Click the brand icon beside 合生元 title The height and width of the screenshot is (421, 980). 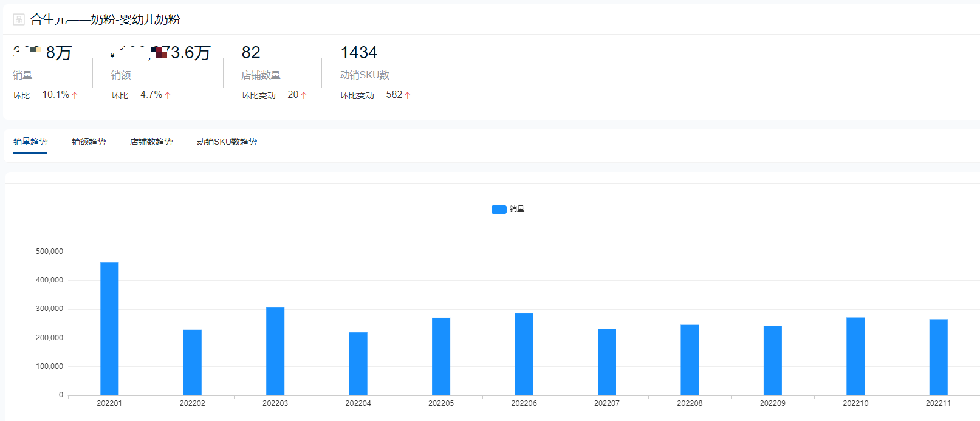click(x=19, y=19)
